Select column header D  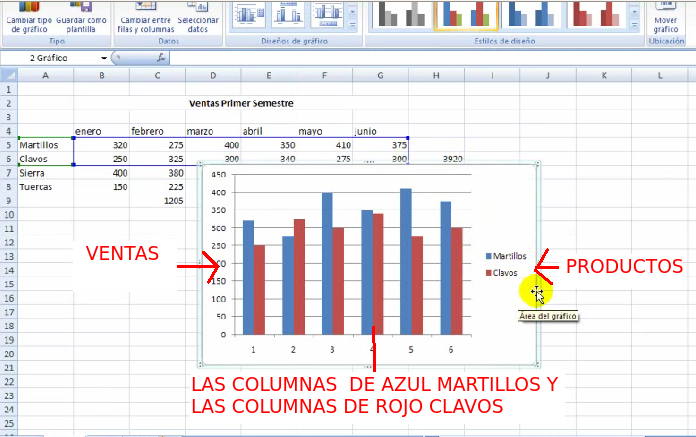point(213,76)
